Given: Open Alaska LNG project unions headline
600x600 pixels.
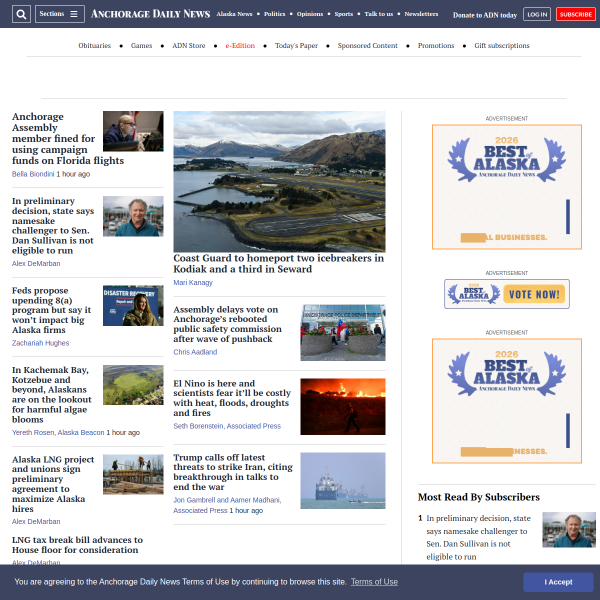Looking at the screenshot, I should [x=53, y=484].
